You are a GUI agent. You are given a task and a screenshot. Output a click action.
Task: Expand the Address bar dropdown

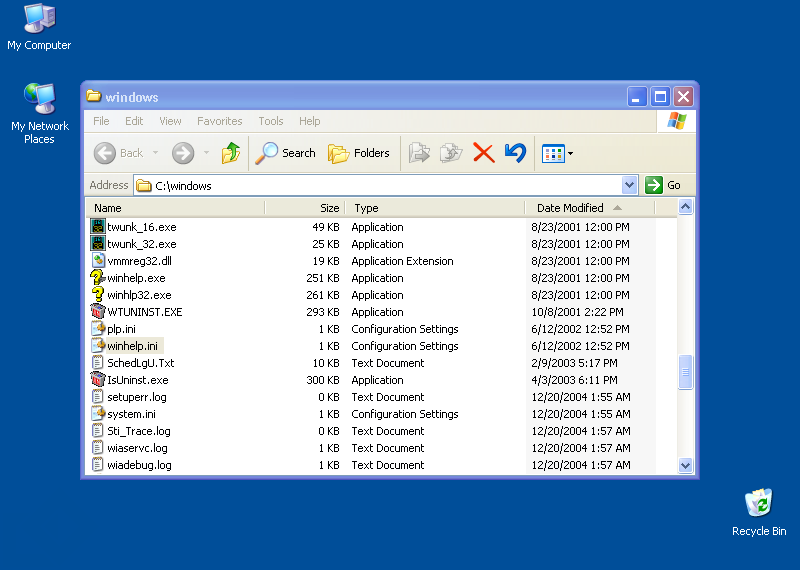click(630, 185)
